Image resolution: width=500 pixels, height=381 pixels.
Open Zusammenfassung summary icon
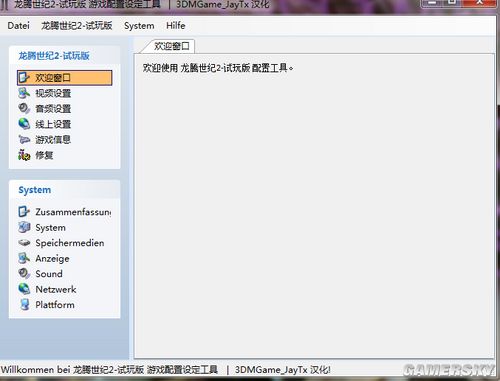[x=24, y=212]
